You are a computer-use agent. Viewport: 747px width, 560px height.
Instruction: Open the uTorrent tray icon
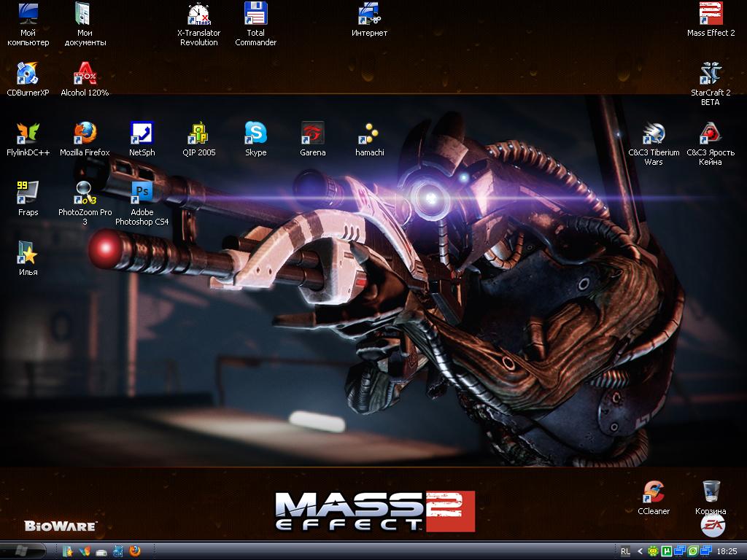[667, 551]
